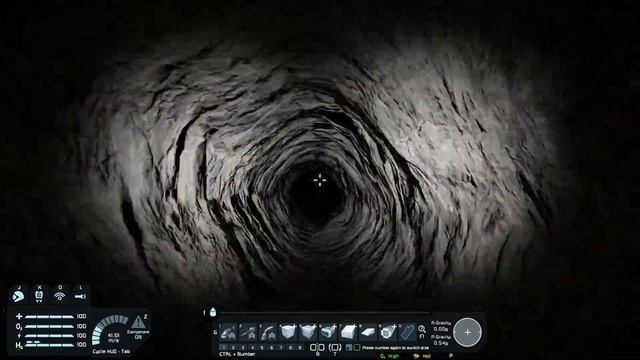The height and width of the screenshot is (360, 640).
Task: Select the cockpit block in slot 6
Action: (328, 332)
